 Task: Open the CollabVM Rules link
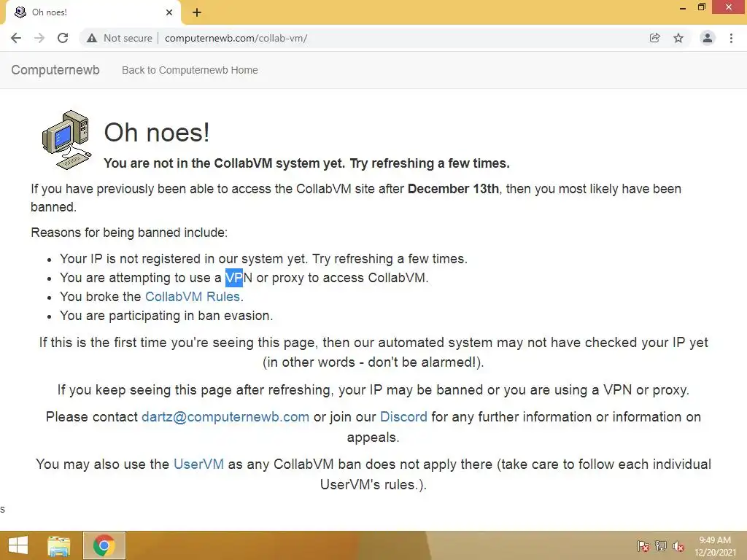tap(192, 297)
